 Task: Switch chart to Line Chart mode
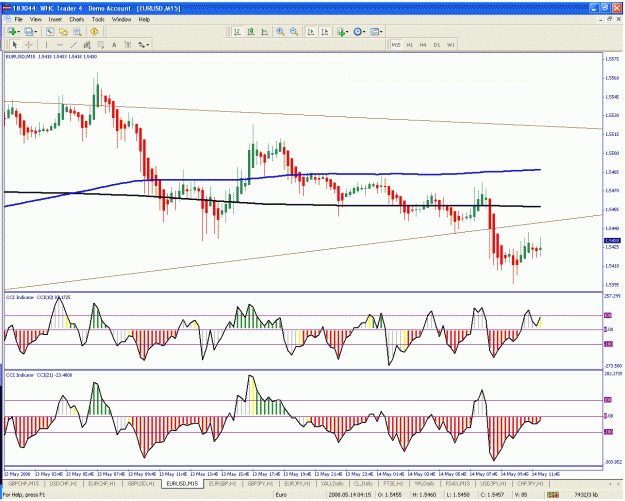pos(264,31)
